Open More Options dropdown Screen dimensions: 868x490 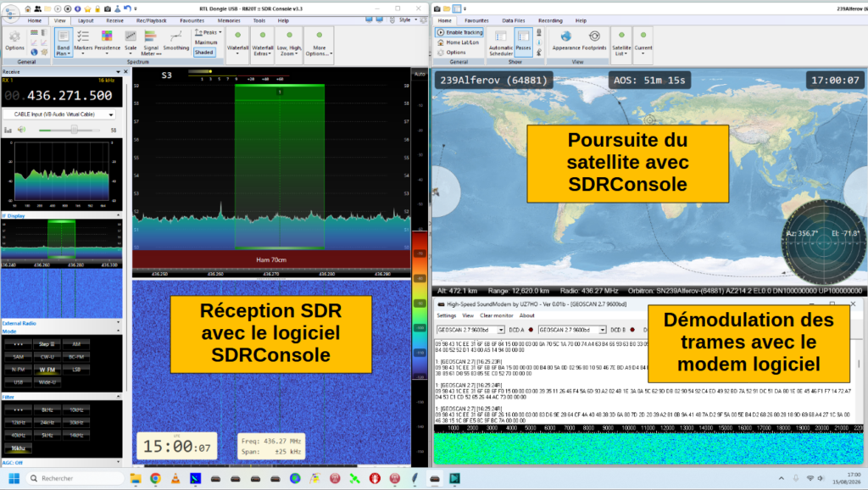click(319, 44)
